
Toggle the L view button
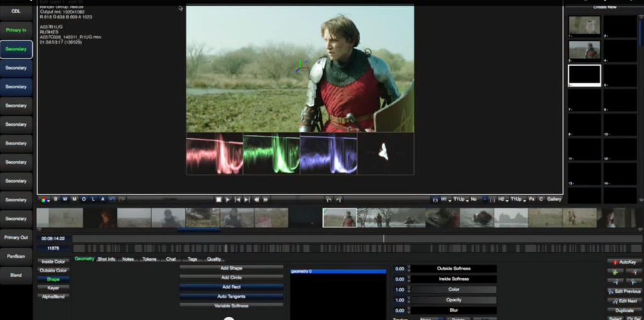pyautogui.click(x=93, y=199)
